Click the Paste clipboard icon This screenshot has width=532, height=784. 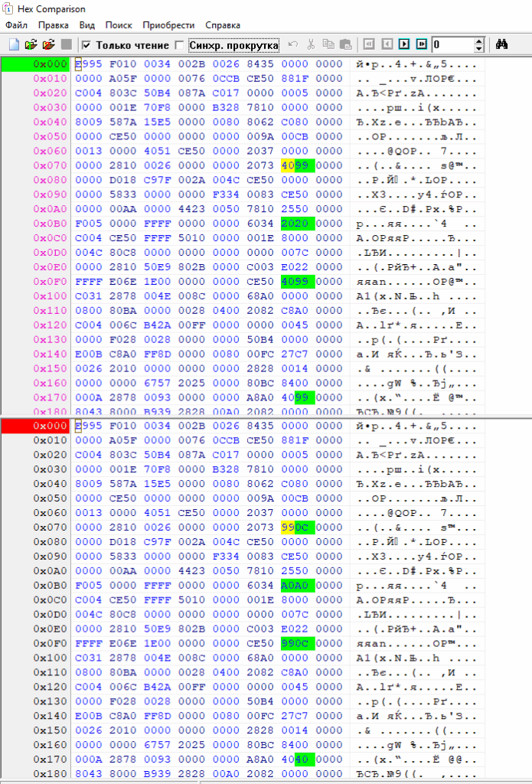click(345, 44)
